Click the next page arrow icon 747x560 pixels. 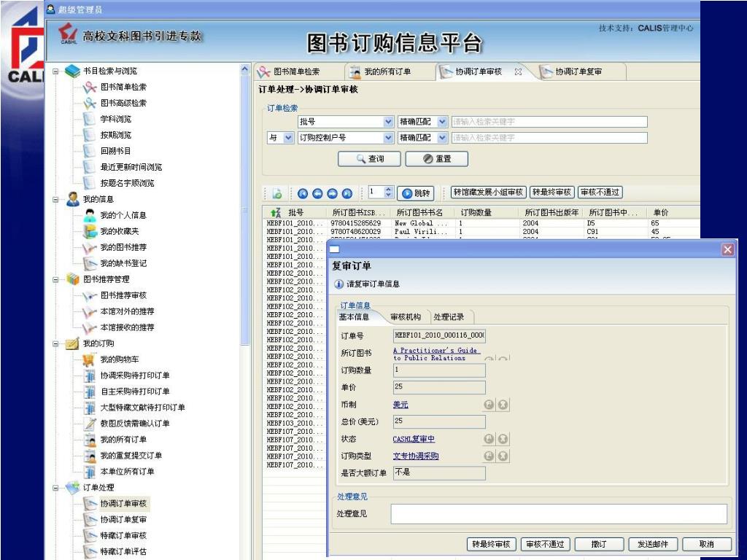click(332, 193)
